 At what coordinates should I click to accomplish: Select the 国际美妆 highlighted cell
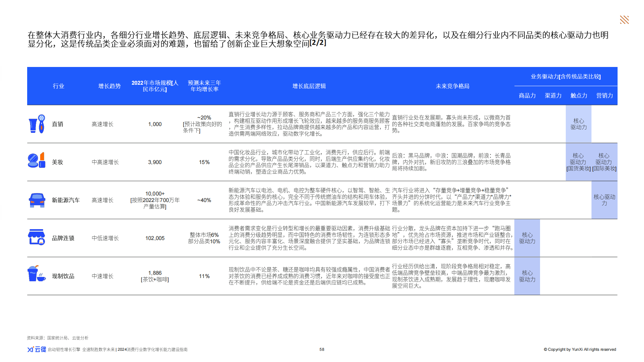[604, 162]
